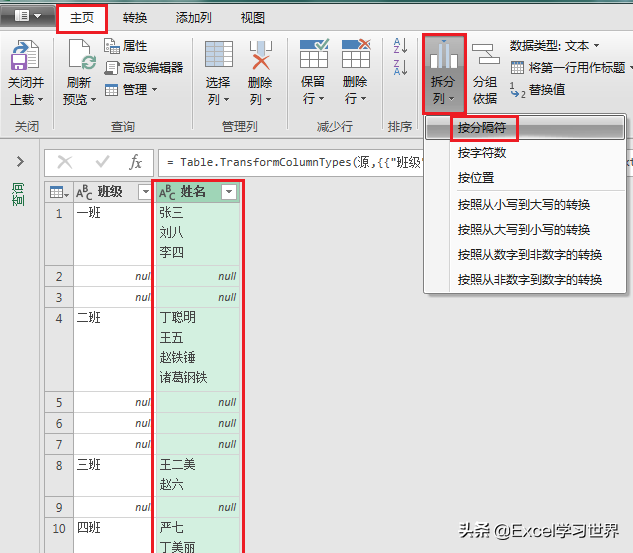
Task: Click the Close & Load (关闭并上载) icon
Action: (25, 56)
